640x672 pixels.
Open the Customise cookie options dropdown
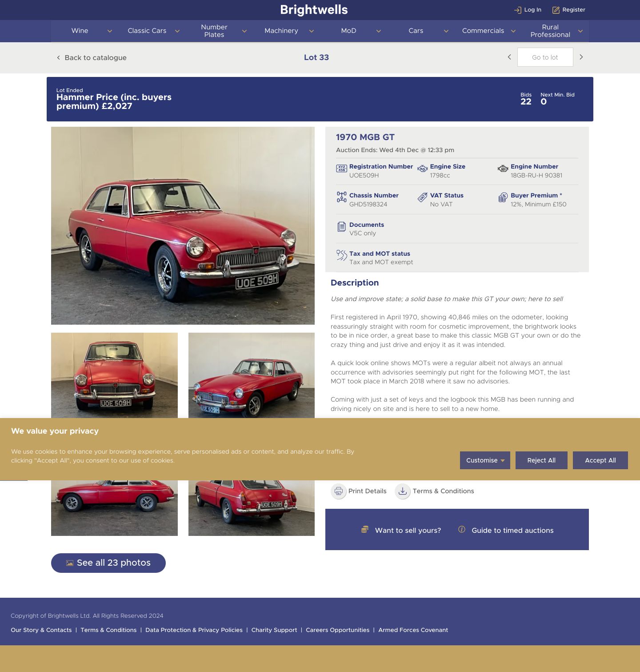click(485, 460)
